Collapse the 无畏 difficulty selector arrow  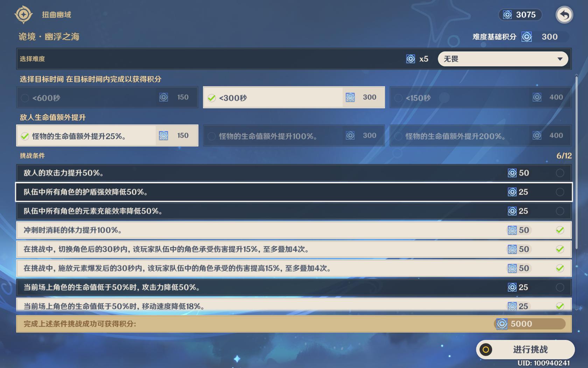click(x=561, y=59)
